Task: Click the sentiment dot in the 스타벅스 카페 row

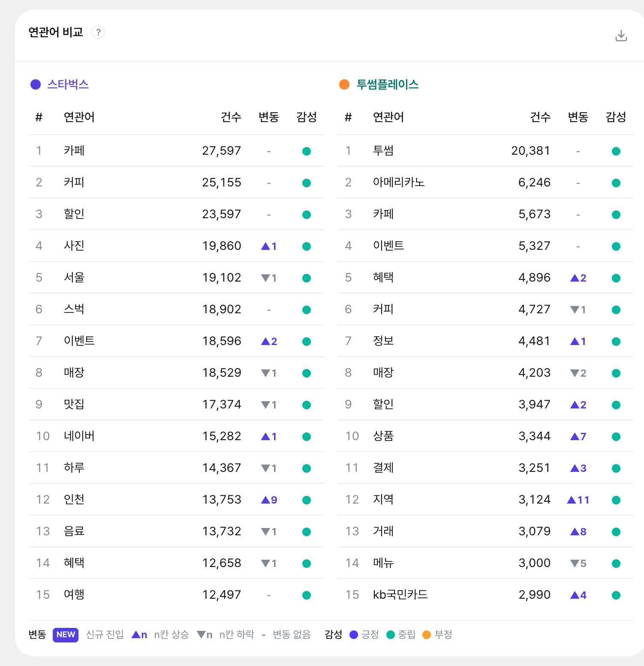Action: (x=307, y=151)
